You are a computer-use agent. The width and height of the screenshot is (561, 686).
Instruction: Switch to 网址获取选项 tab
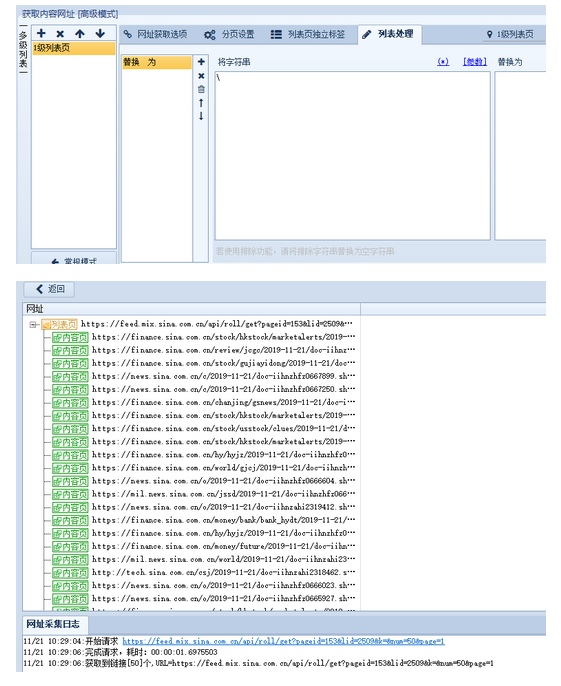[155, 34]
